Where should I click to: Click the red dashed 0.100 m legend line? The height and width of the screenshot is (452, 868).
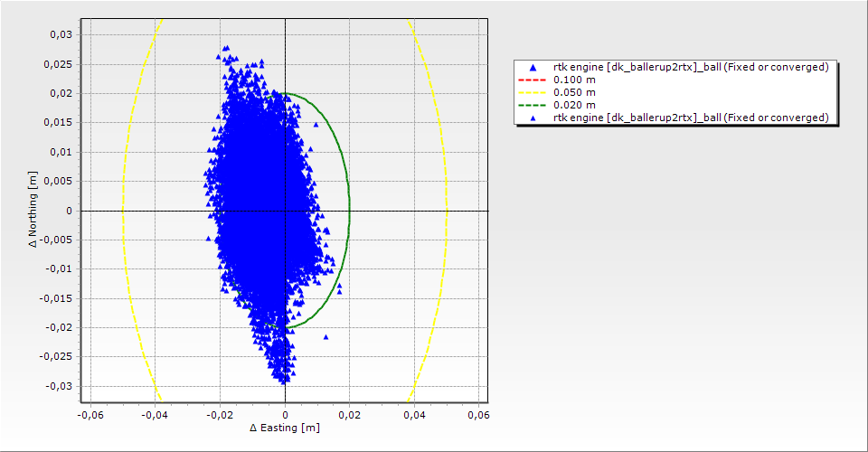(532, 80)
